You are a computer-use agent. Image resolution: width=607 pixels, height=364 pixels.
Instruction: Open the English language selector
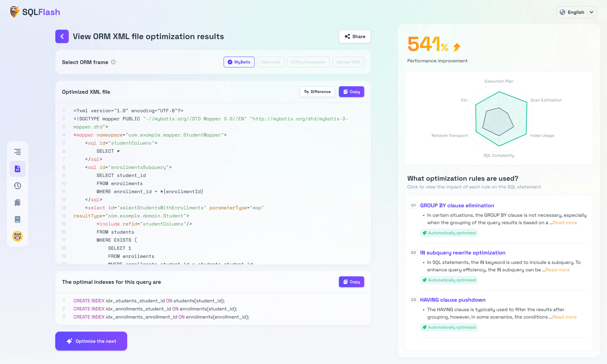(x=576, y=12)
